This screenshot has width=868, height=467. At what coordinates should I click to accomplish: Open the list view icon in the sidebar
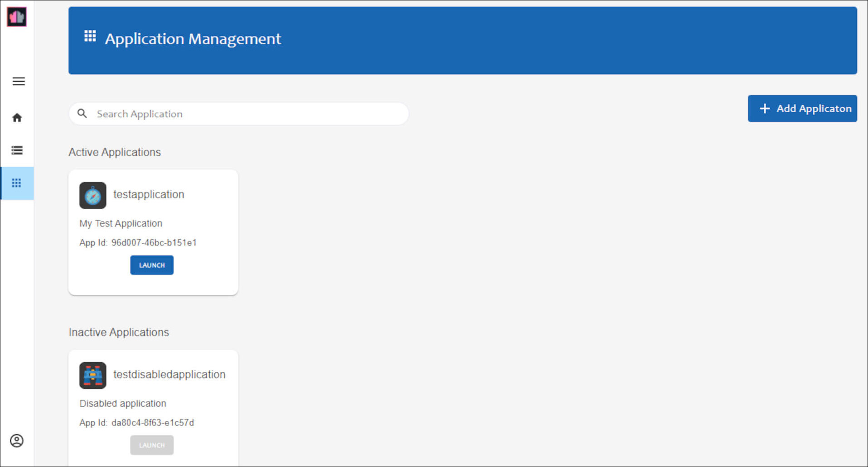(x=17, y=150)
